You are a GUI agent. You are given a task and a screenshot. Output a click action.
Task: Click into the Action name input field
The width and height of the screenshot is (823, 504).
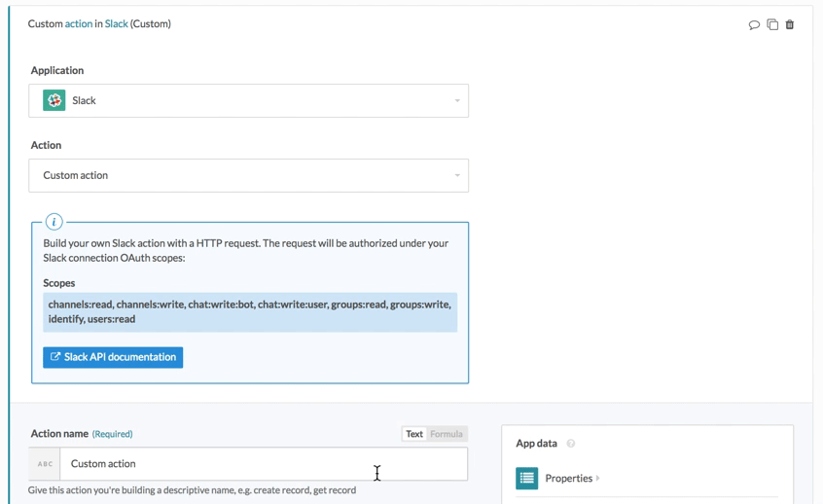pyautogui.click(x=263, y=464)
